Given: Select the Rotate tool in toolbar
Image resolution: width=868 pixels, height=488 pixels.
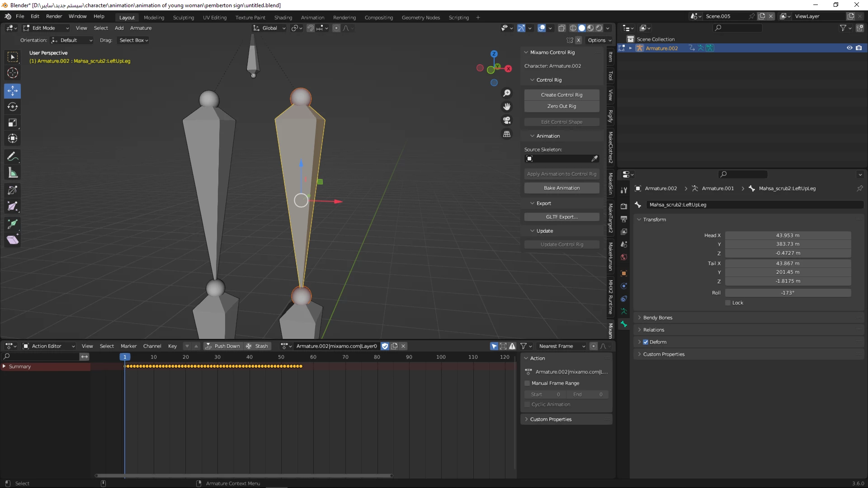Looking at the screenshot, I should point(13,107).
